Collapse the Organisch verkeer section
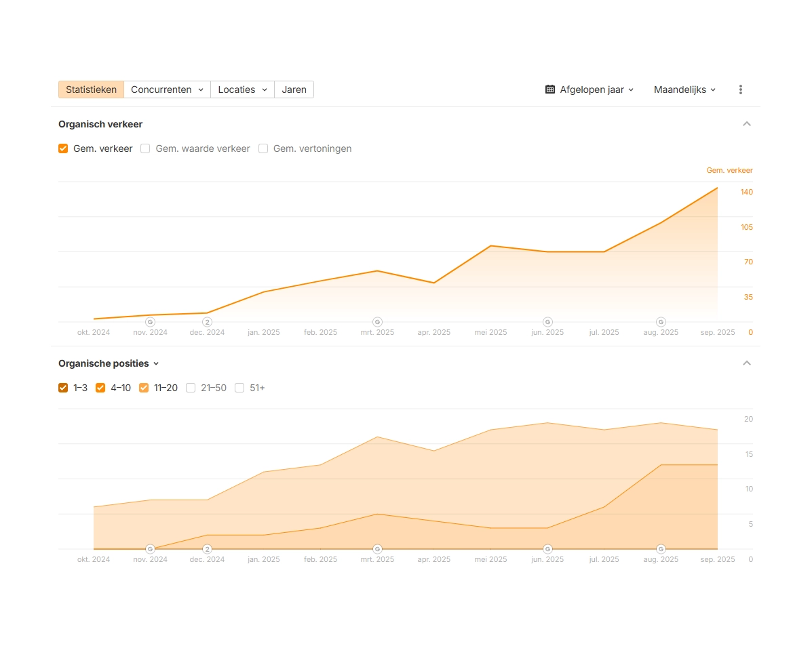Viewport: 812px width, 646px height. tap(747, 124)
